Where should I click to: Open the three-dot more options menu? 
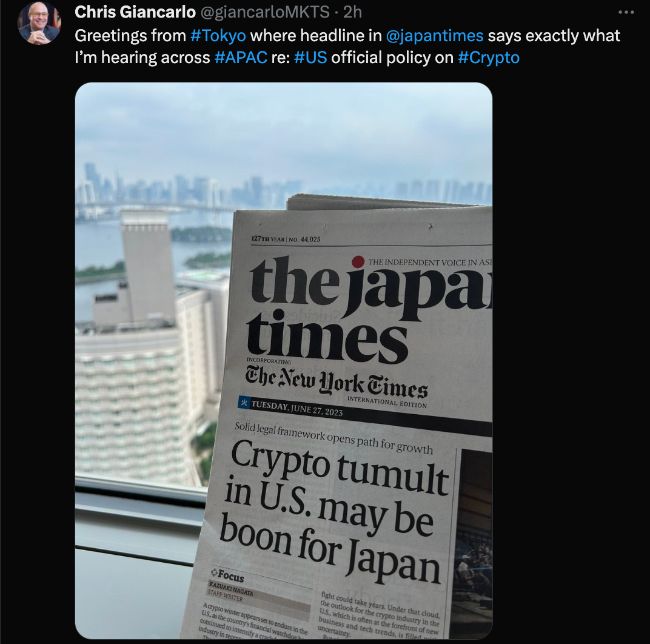(x=626, y=13)
